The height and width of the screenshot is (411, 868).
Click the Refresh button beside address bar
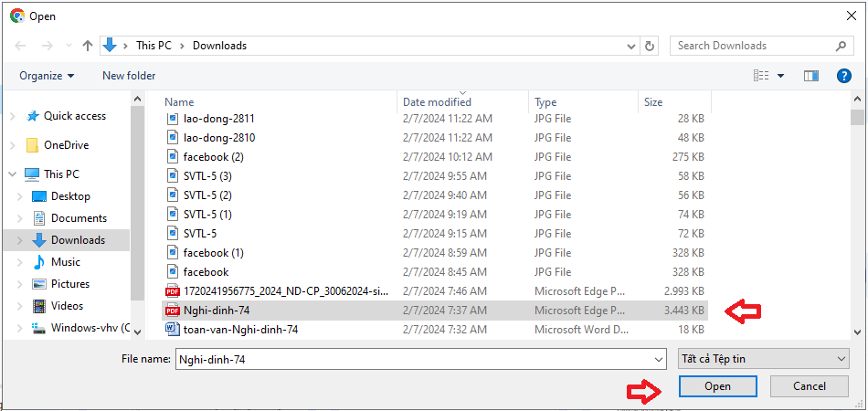650,46
